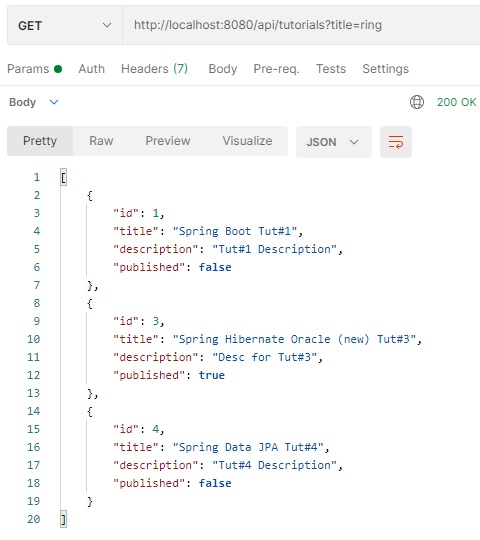
Task: Click the word wrap icon button
Action: [x=396, y=142]
